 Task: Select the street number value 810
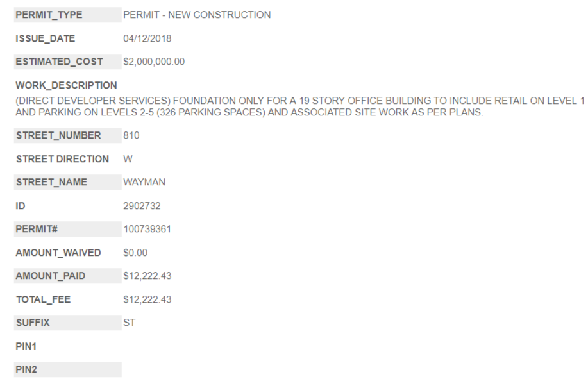click(x=131, y=135)
